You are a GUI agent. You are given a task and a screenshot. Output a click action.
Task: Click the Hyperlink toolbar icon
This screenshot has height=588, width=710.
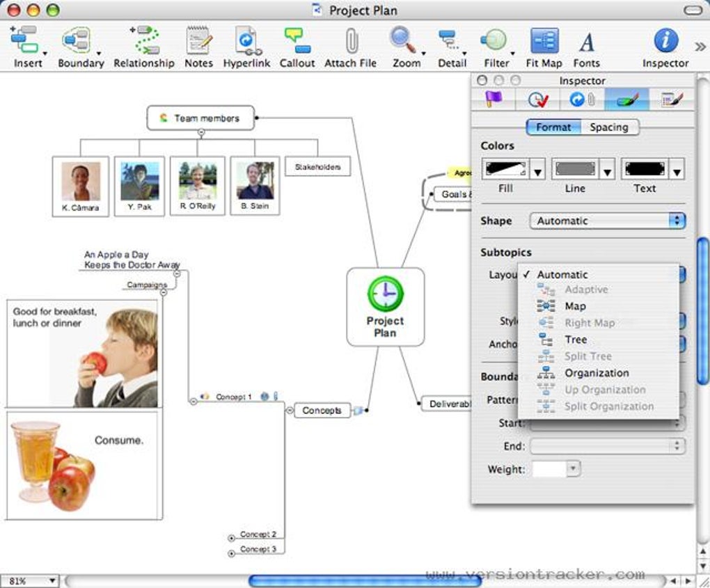click(247, 40)
